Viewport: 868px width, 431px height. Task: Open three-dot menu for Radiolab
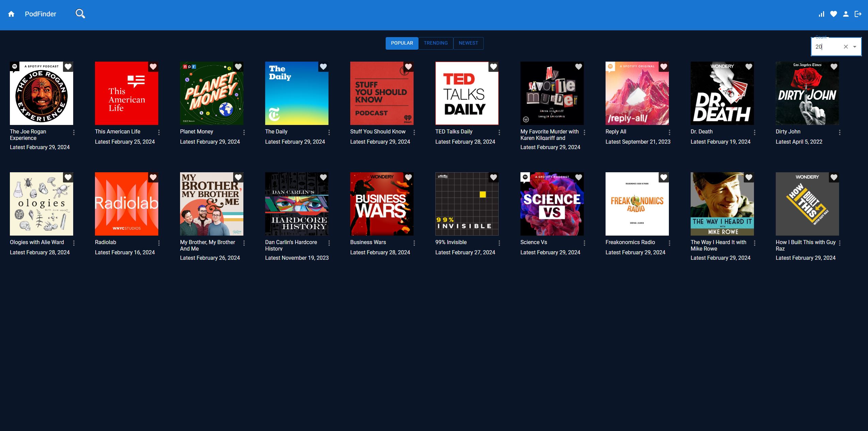[x=159, y=243]
